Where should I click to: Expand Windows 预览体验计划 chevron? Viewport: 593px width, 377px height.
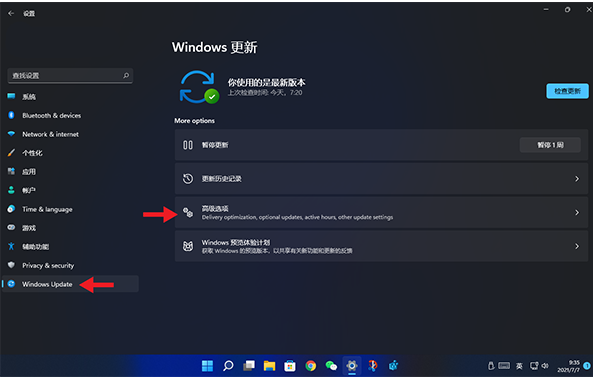[x=577, y=246]
